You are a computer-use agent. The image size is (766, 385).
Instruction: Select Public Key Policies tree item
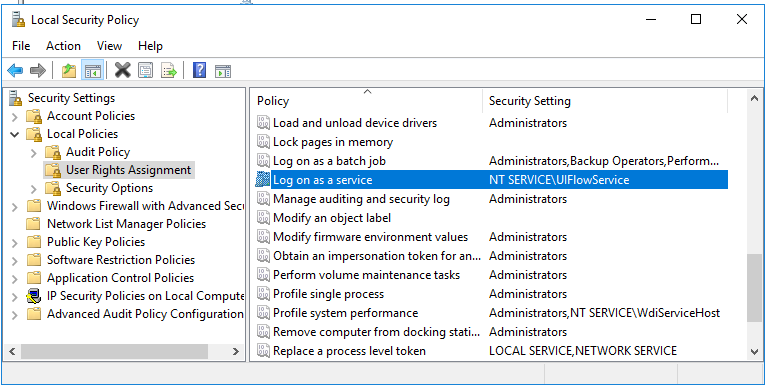click(96, 242)
